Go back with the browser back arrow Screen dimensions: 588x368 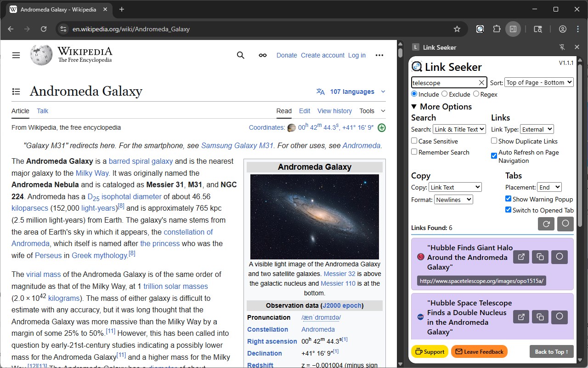(x=11, y=29)
